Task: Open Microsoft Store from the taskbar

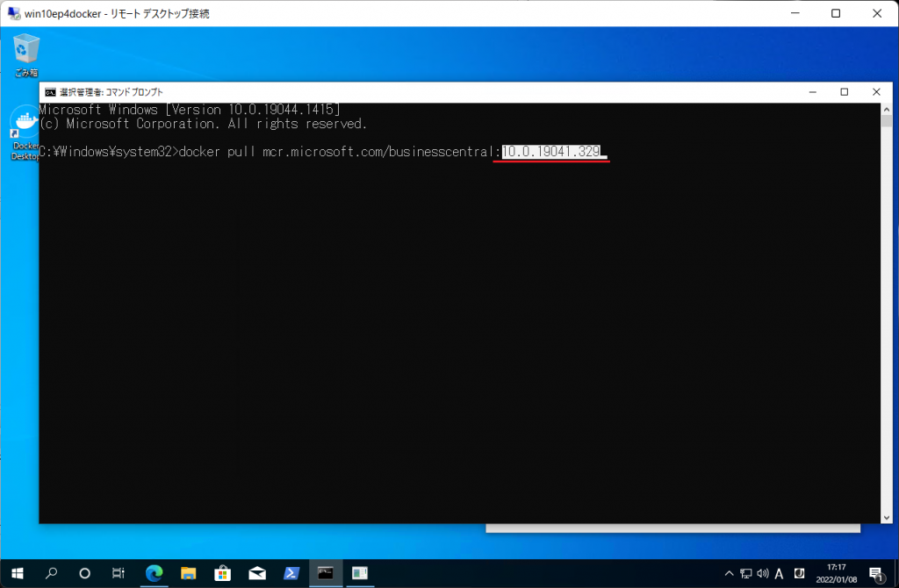Action: point(222,573)
